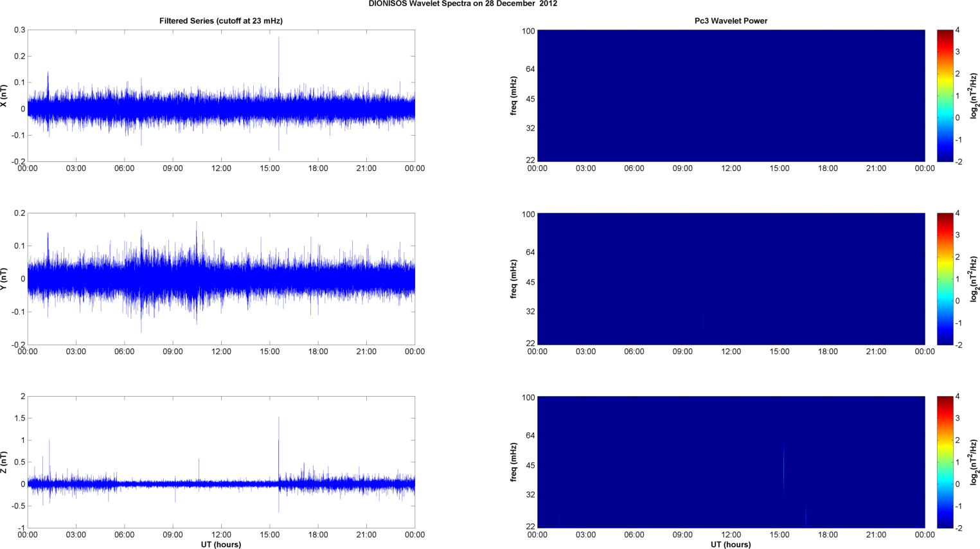Image resolution: width=980 pixels, height=549 pixels.
Task: Click the 15:00 tick under the middle spectrogram
Action: pos(780,352)
